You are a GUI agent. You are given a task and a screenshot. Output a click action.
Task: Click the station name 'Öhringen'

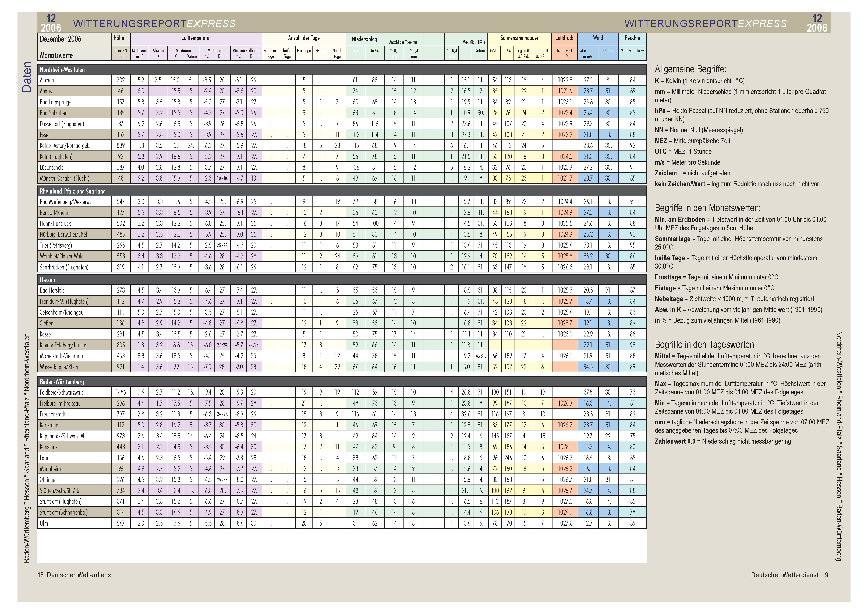point(49,480)
